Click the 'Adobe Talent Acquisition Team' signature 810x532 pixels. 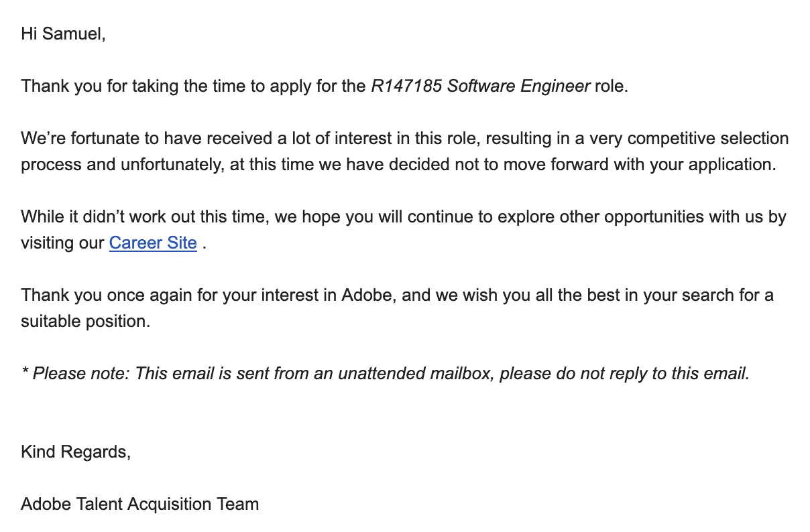tap(139, 504)
